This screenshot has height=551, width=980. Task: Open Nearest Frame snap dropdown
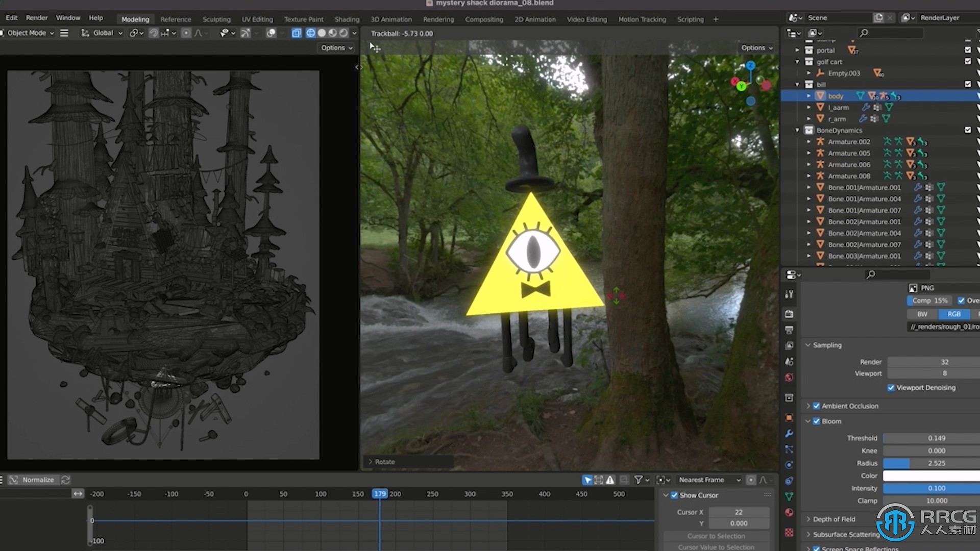[708, 480]
